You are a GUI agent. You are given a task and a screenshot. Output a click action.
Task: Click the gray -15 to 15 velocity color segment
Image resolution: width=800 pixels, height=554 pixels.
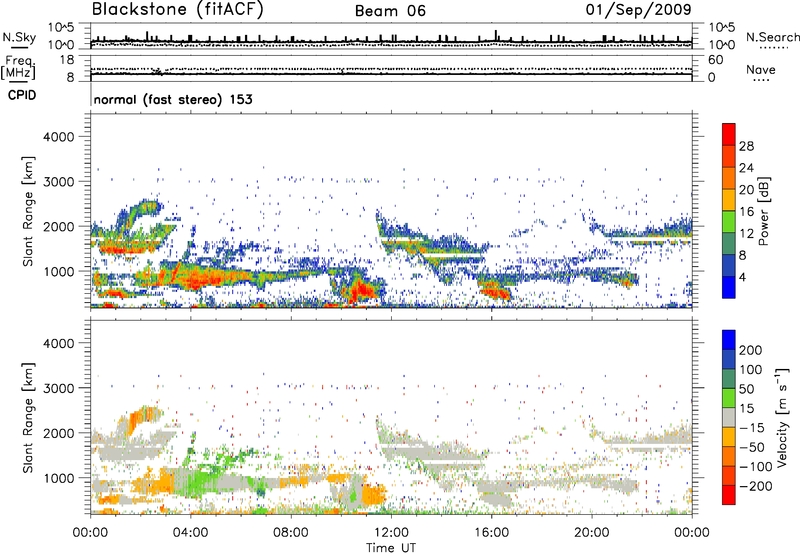[x=729, y=417]
